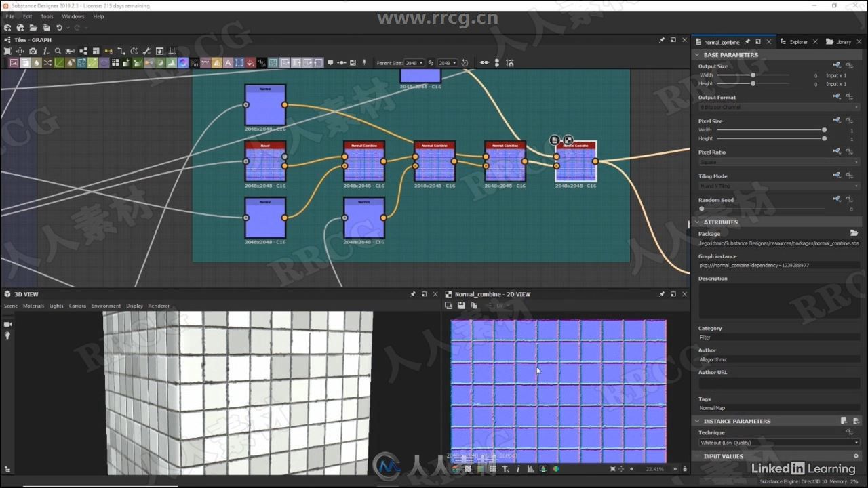This screenshot has width=868, height=488.
Task: Toggle Output Size inheritance method icon
Action: click(837, 66)
